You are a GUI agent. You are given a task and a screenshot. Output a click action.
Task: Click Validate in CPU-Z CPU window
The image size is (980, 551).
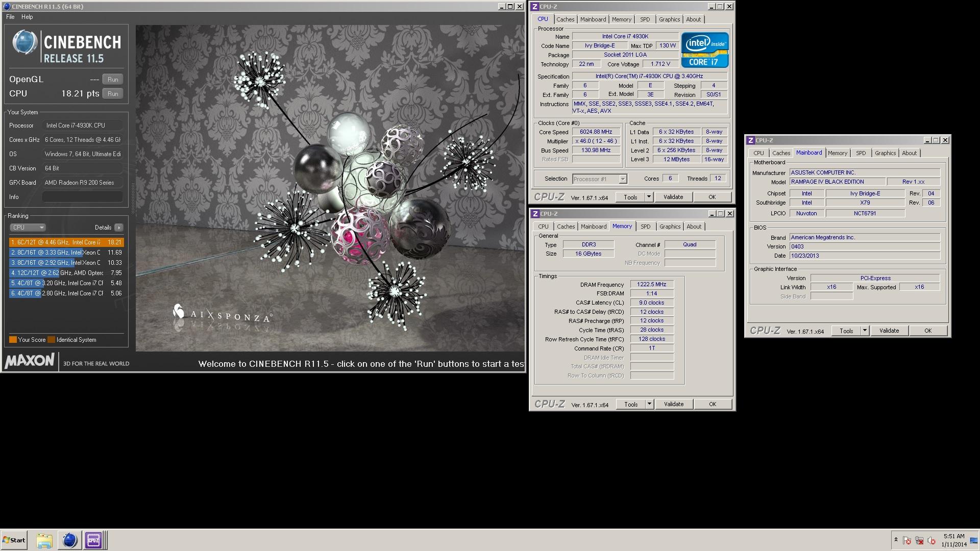pyautogui.click(x=673, y=197)
